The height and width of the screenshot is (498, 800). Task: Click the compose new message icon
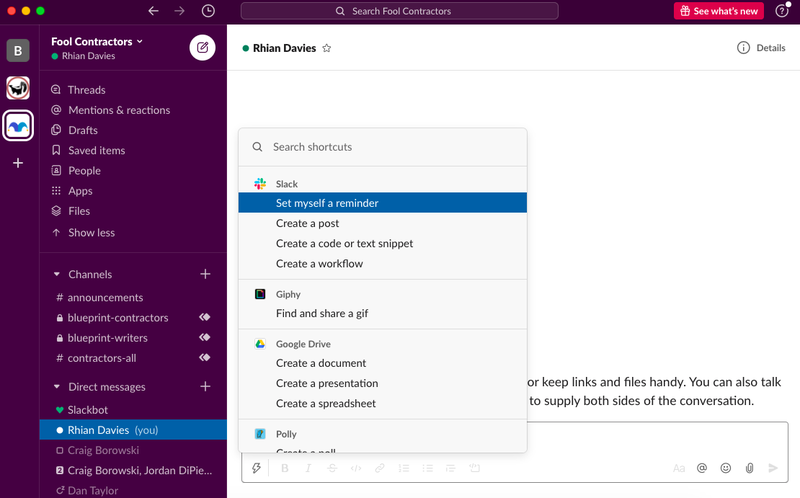point(203,47)
